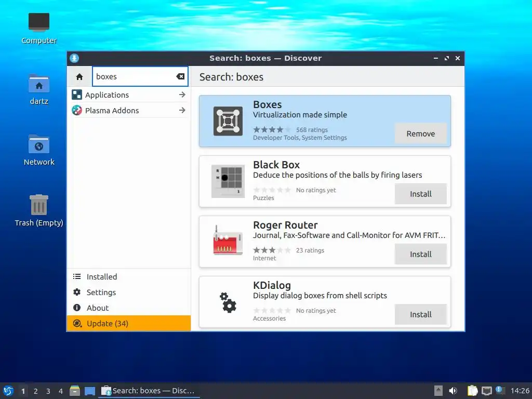532x399 pixels.
Task: Click the removable media tray icon
Action: click(438, 391)
